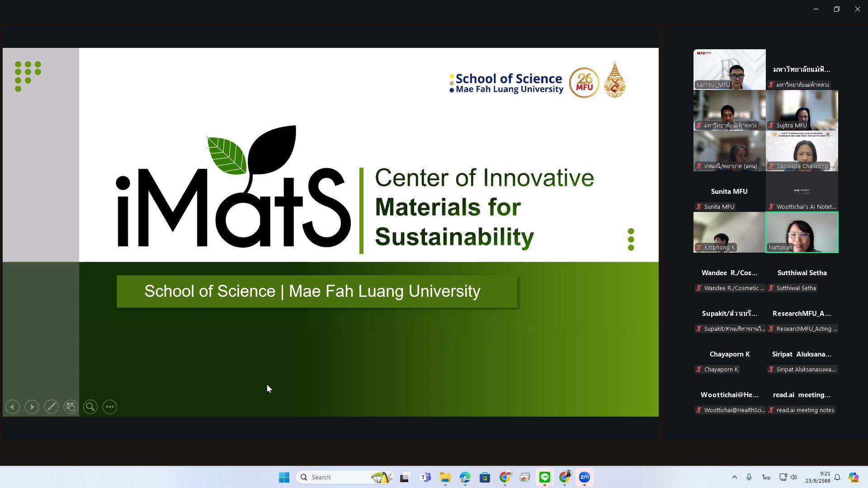Click the next slide arrow button
The height and width of the screenshot is (488, 868).
coord(32,407)
